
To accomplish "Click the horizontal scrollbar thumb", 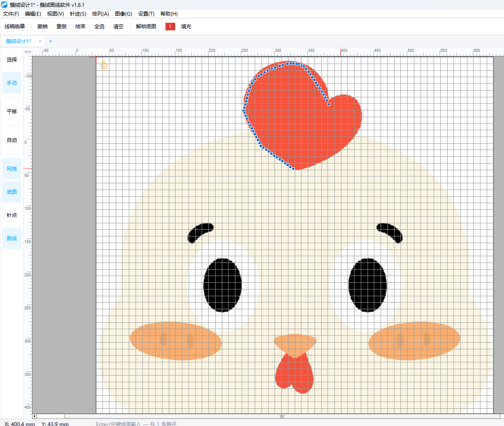I will coord(282,416).
